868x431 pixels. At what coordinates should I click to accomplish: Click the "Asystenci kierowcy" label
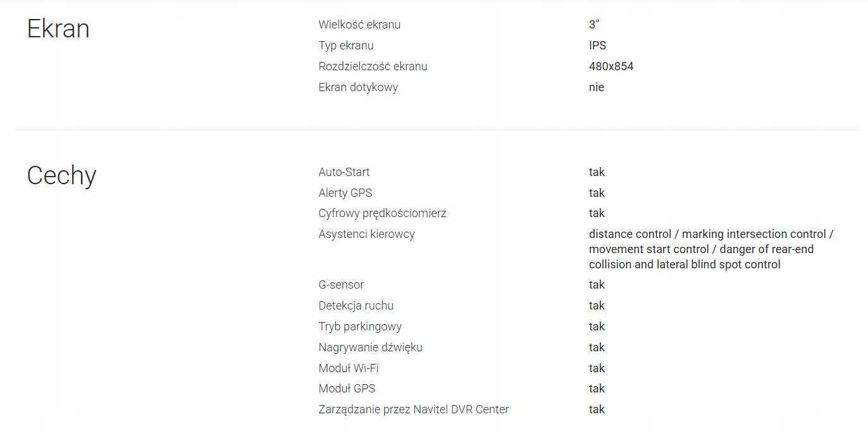click(366, 234)
